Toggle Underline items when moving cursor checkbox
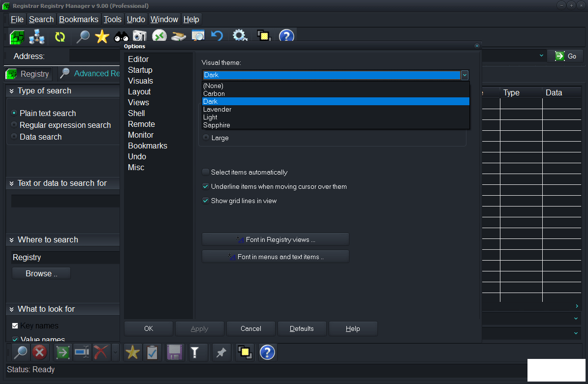Screen dimensions: 588x384 tap(206, 186)
